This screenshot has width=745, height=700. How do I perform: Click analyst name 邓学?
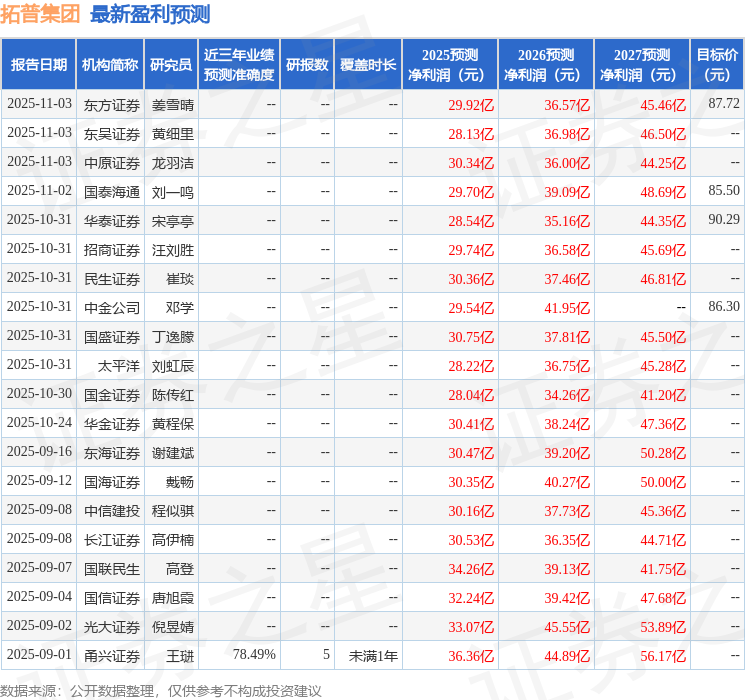[x=180, y=308]
